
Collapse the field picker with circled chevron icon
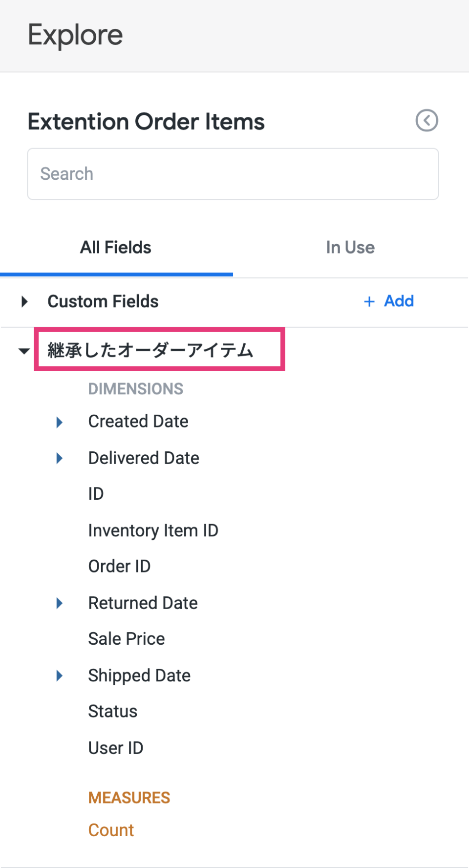426,121
